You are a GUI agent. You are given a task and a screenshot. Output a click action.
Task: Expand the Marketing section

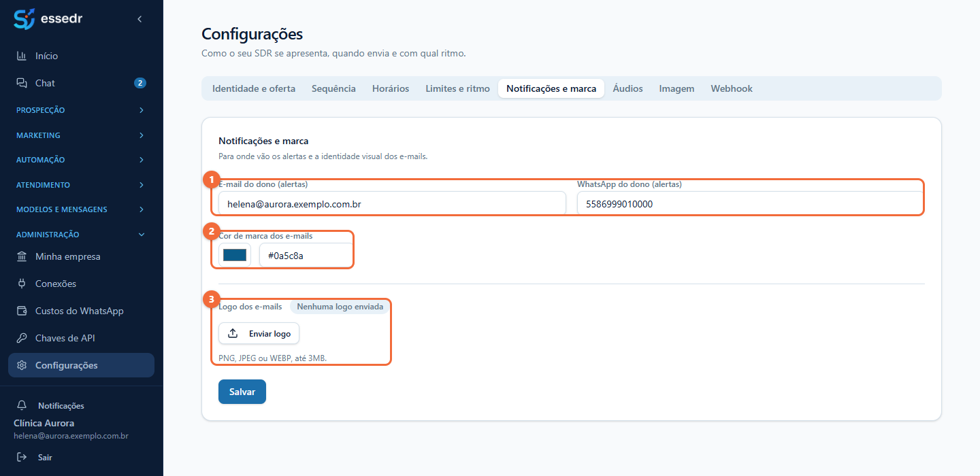[82, 135]
